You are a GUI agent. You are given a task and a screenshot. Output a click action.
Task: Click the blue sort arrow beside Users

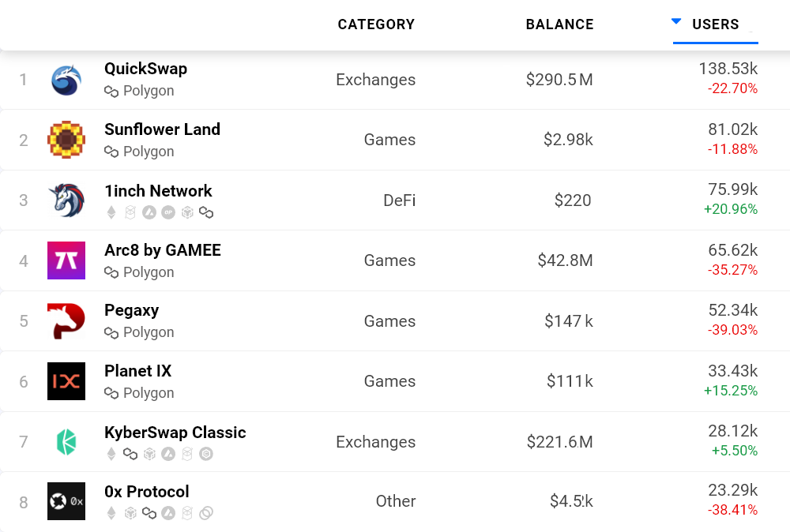676,21
